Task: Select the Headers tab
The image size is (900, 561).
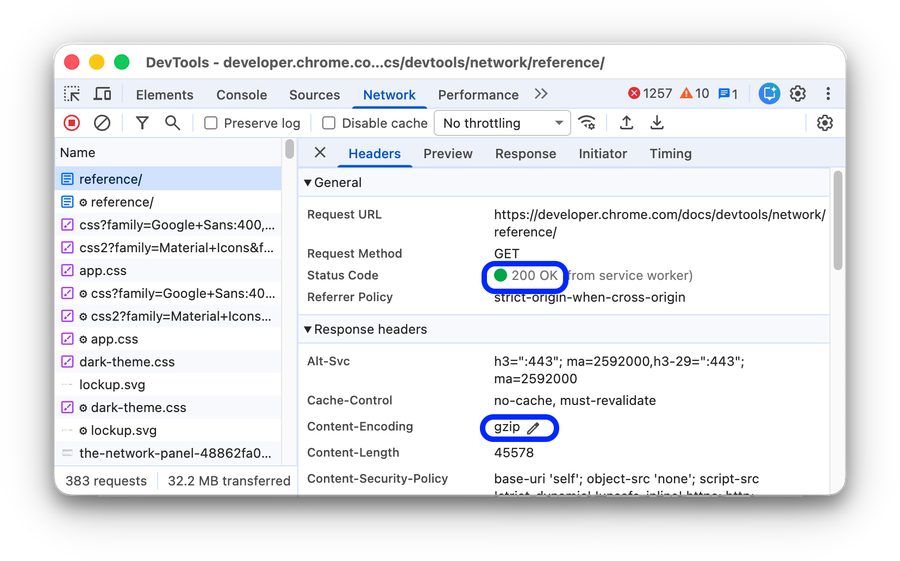Action: click(374, 154)
